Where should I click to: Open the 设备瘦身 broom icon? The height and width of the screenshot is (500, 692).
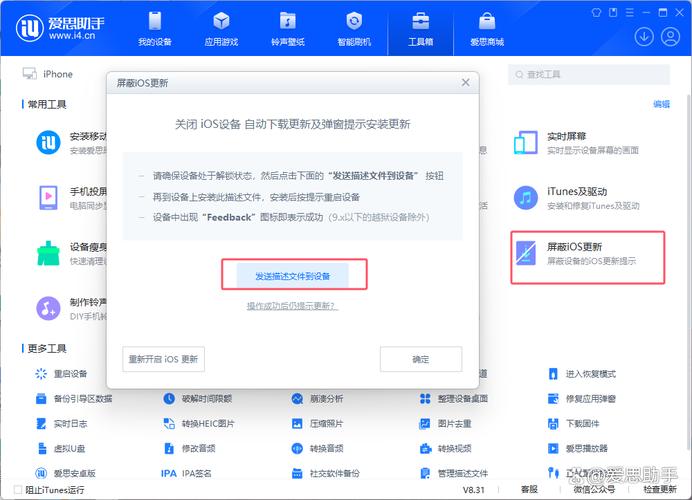(x=48, y=253)
